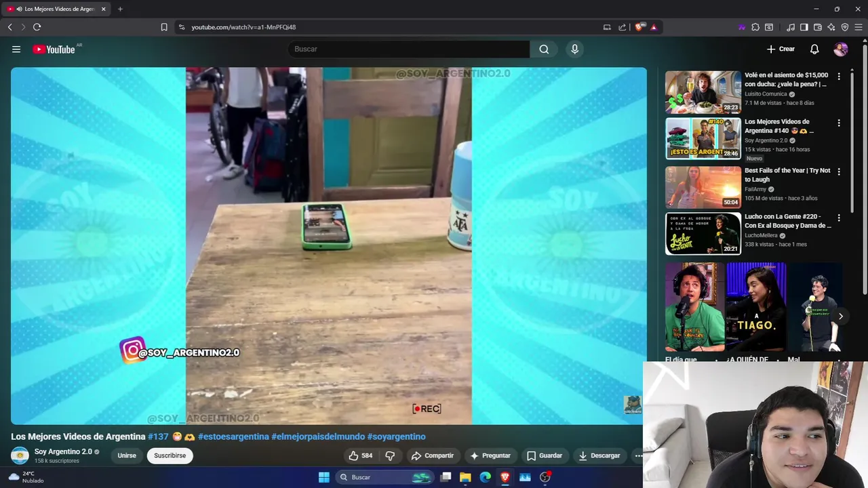
Task: Open options for Luisito Comunica video
Action: pyautogui.click(x=839, y=77)
